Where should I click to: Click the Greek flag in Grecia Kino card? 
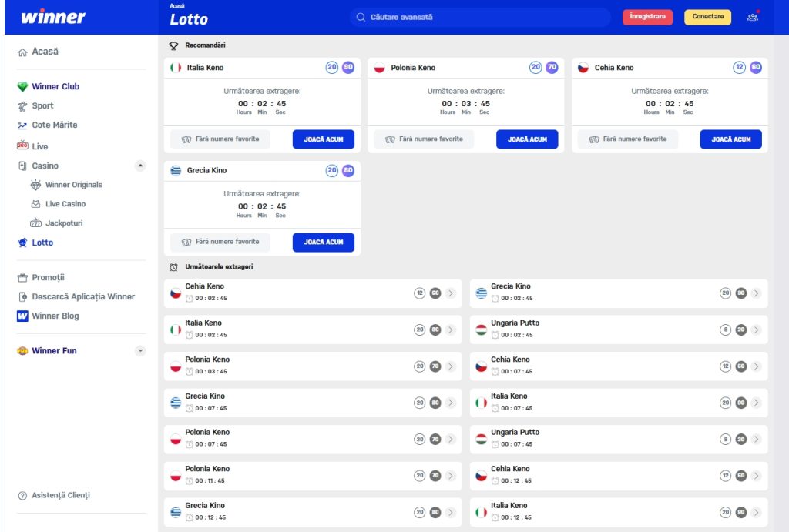[176, 170]
